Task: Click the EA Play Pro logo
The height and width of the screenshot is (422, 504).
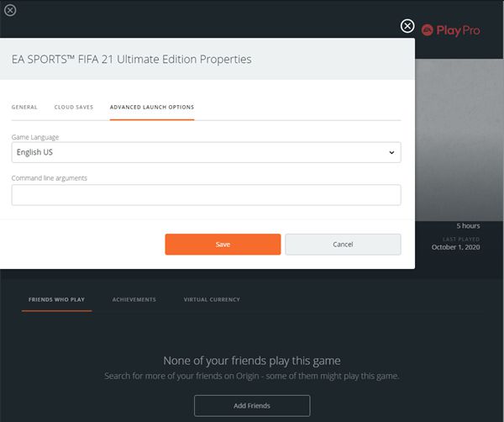Action: [x=450, y=30]
